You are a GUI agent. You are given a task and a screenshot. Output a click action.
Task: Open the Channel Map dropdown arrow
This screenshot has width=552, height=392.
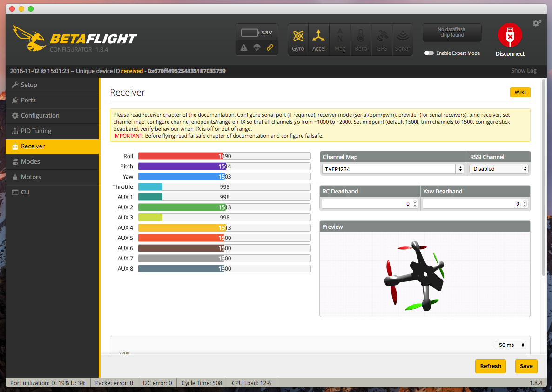pos(460,169)
